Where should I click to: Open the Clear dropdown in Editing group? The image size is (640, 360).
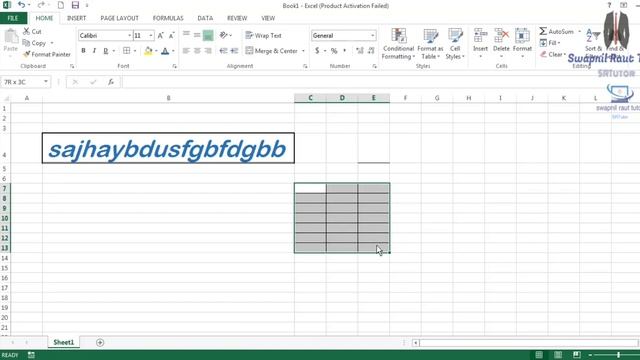pyautogui.click(x=553, y=54)
